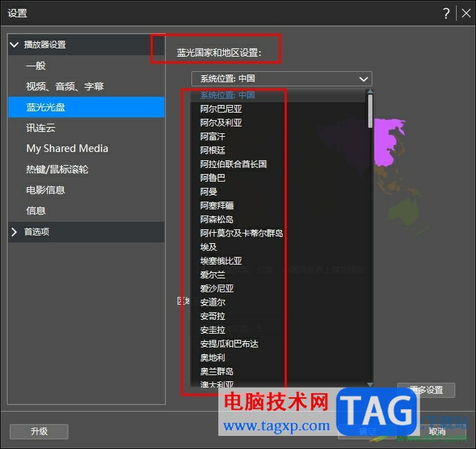The image size is (476, 449).
Task: Open the 信息 settings page
Action: coord(86,211)
